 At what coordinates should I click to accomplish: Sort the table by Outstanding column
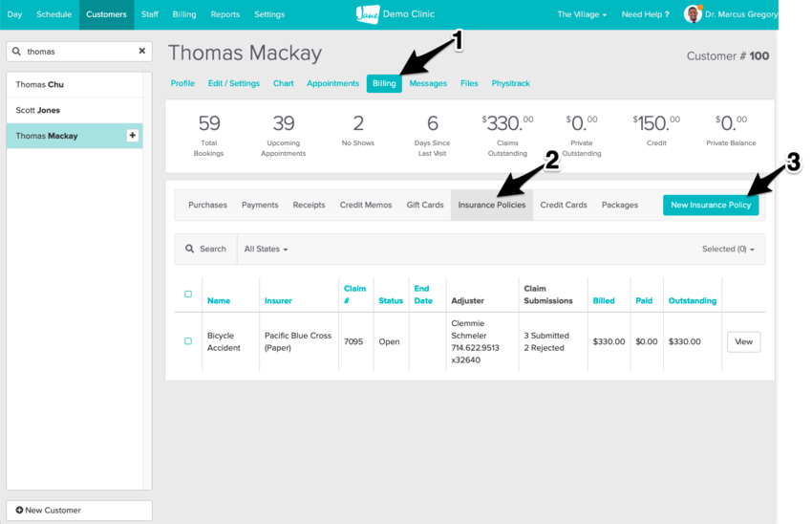692,300
